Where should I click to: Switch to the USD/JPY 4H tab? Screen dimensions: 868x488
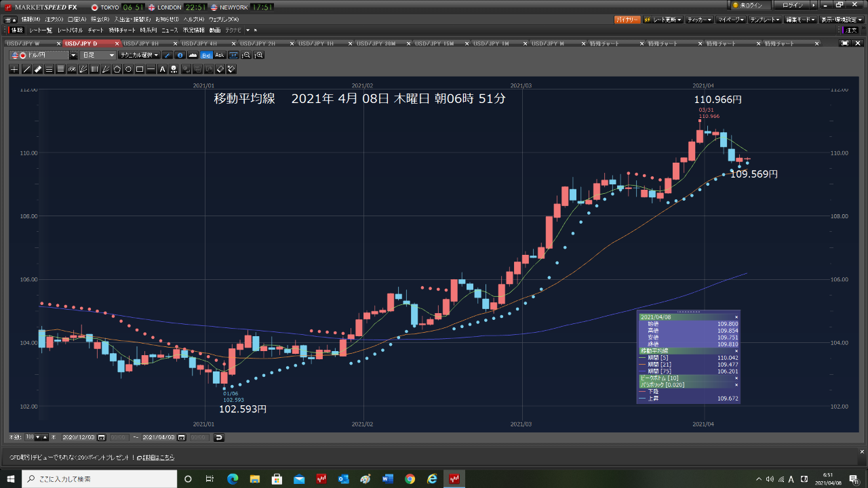tap(205, 43)
